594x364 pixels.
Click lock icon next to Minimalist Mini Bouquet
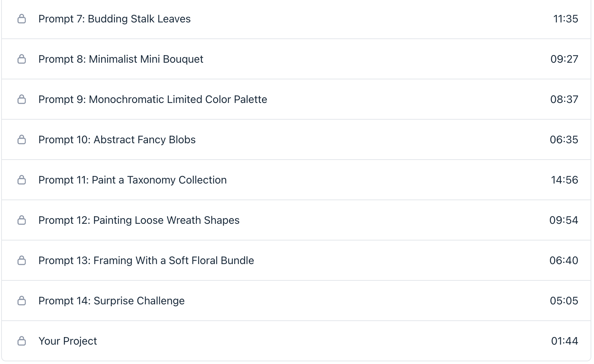point(22,59)
